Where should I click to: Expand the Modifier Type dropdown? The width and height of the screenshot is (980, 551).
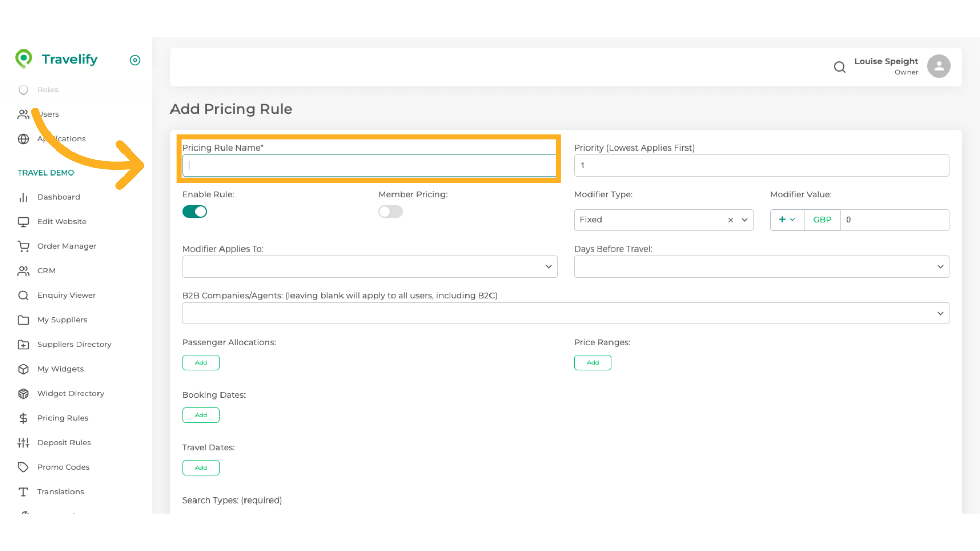745,220
